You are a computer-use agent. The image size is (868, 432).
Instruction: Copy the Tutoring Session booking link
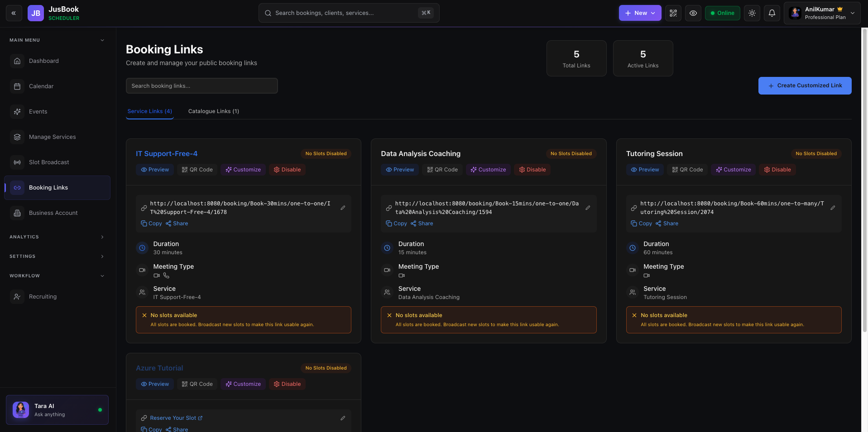coord(641,223)
